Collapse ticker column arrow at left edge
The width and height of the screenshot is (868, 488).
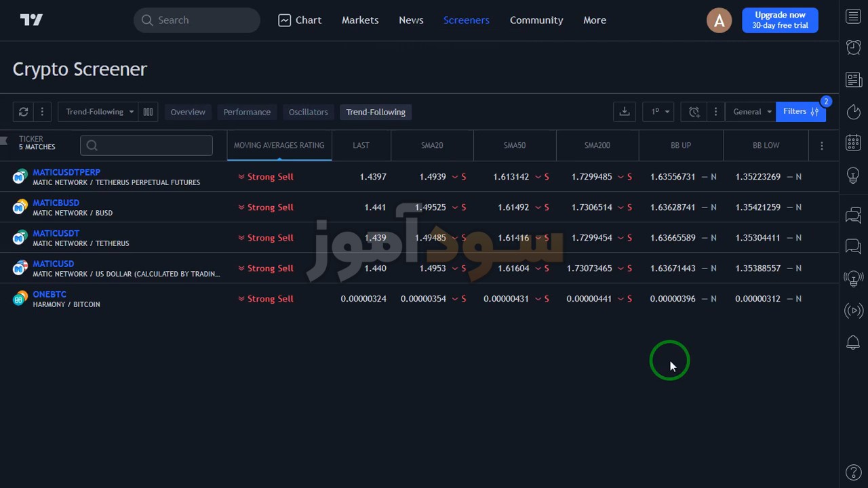pos(4,141)
